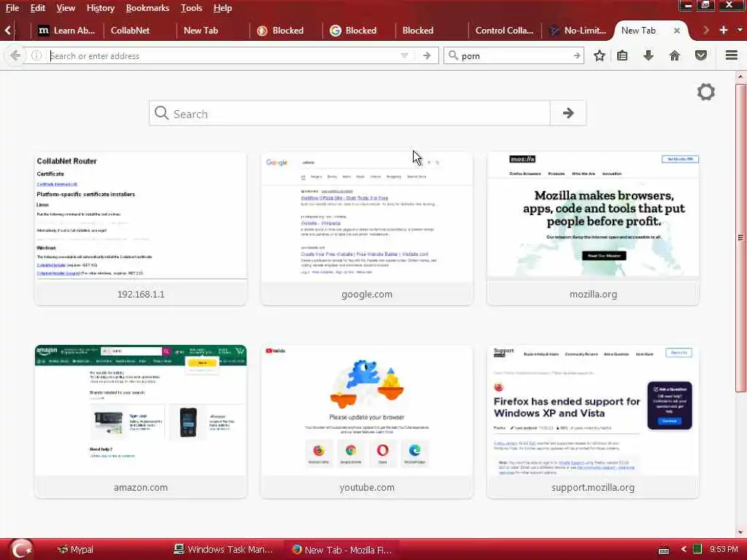The image size is (747, 560).
Task: Click New Tab - Mozilla Firefox taskbar item
Action: 342,550
